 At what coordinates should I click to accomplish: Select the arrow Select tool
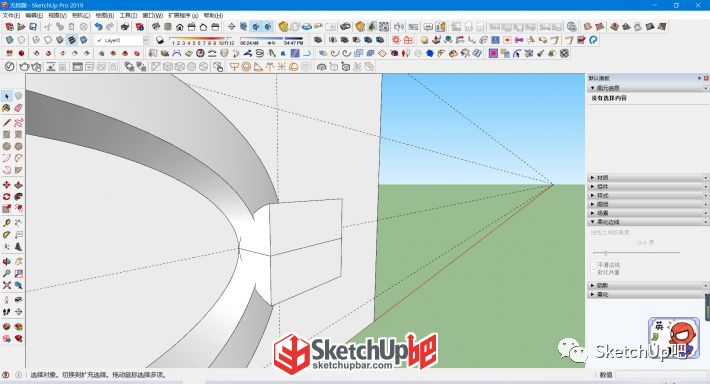(x=6, y=96)
